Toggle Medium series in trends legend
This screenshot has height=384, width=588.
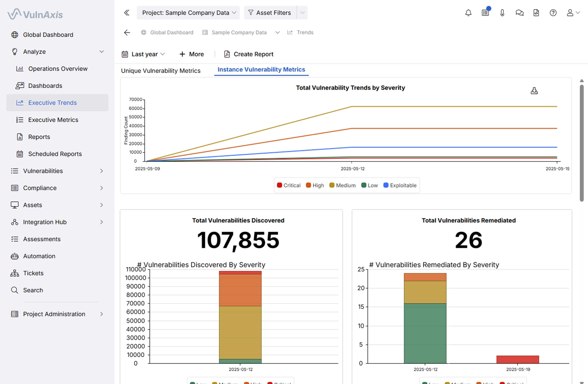pos(343,185)
